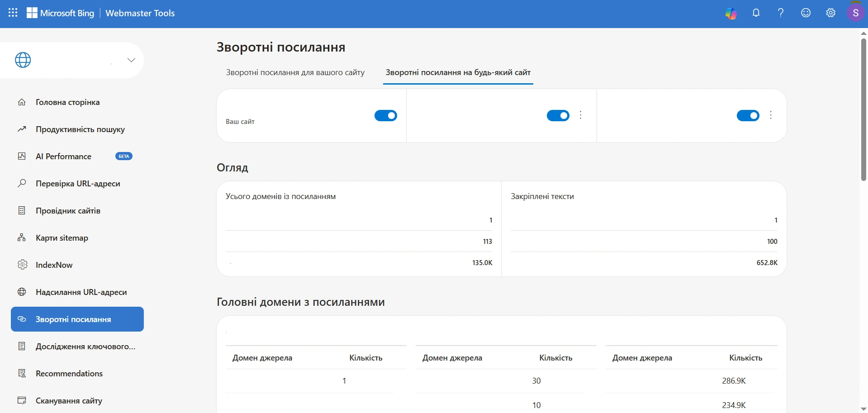Image resolution: width=868 pixels, height=413 pixels.
Task: Click the 234.9K count cell
Action: pyautogui.click(x=734, y=405)
